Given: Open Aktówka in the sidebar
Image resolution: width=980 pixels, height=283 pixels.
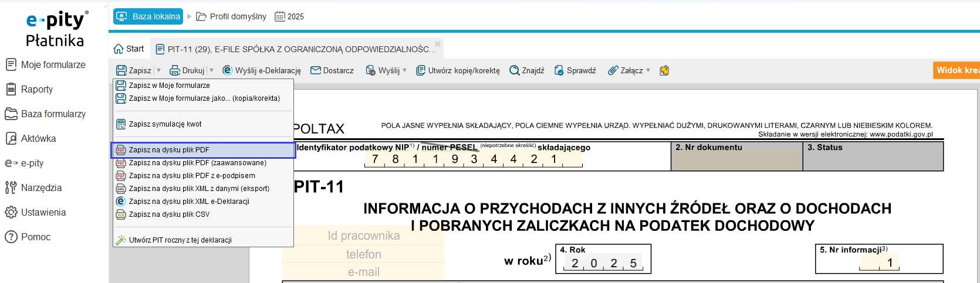Looking at the screenshot, I should (x=38, y=138).
